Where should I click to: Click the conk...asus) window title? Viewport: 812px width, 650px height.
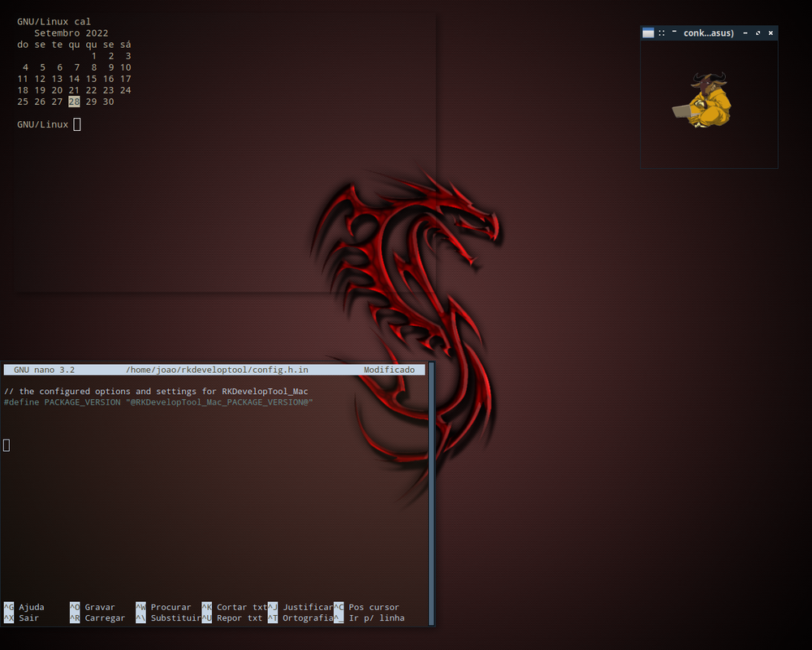708,33
